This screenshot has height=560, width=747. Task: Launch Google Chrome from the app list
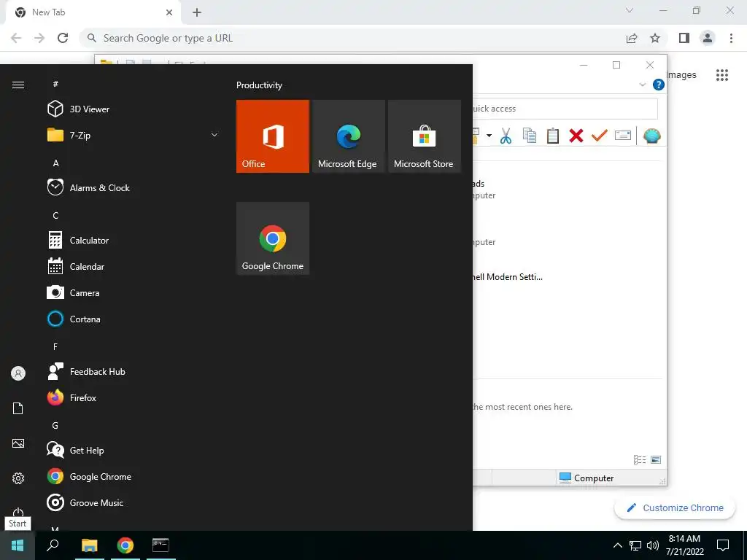pos(133,477)
